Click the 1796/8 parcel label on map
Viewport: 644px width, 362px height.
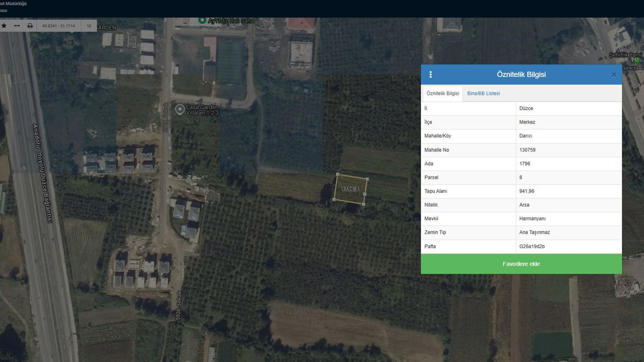pos(350,189)
